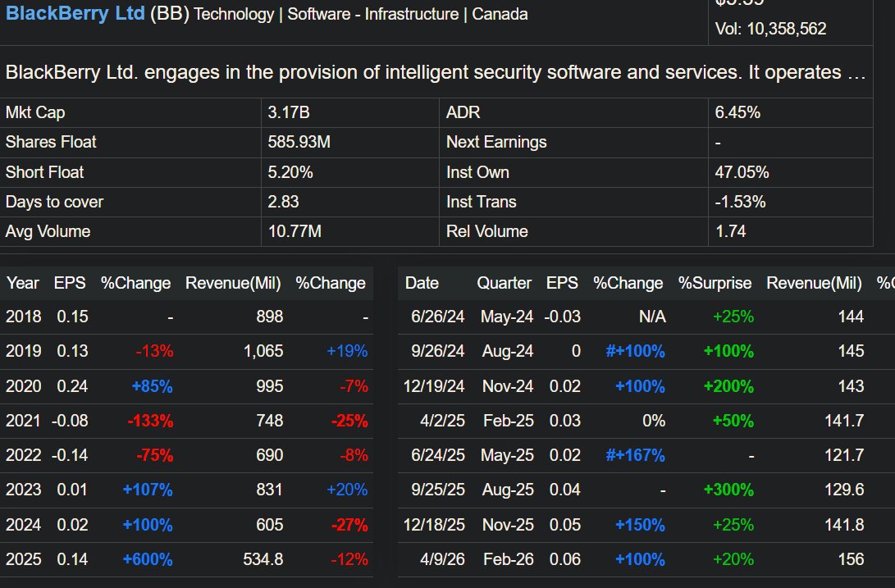Click the Inst Own label
Screen dimensions: 895x588
(x=477, y=172)
